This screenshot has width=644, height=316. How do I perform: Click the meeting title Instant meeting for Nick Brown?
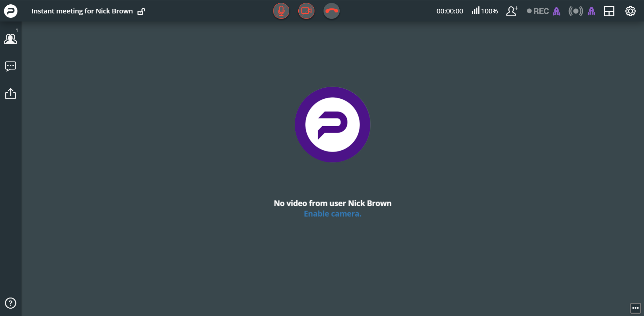(x=82, y=11)
